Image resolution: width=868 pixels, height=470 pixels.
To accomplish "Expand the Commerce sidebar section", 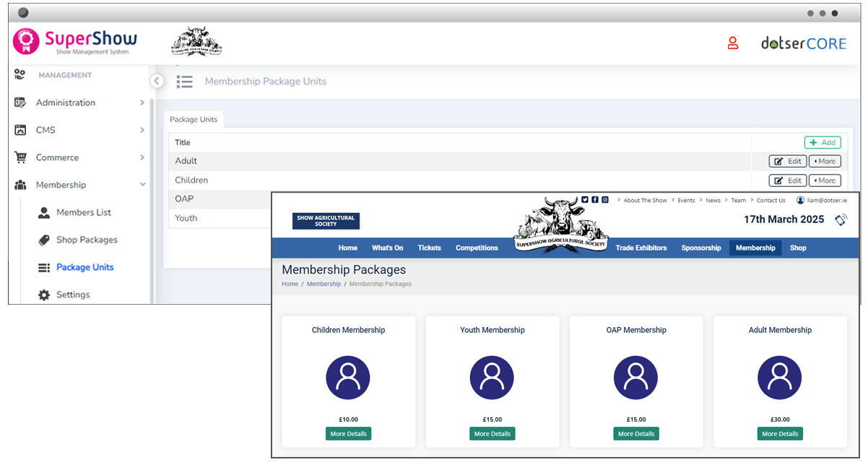I will tap(79, 157).
